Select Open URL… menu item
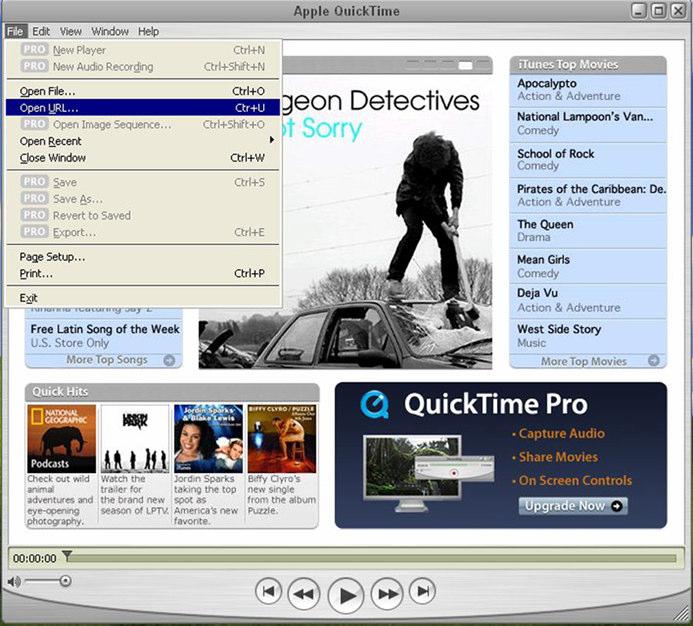 pyautogui.click(x=142, y=108)
